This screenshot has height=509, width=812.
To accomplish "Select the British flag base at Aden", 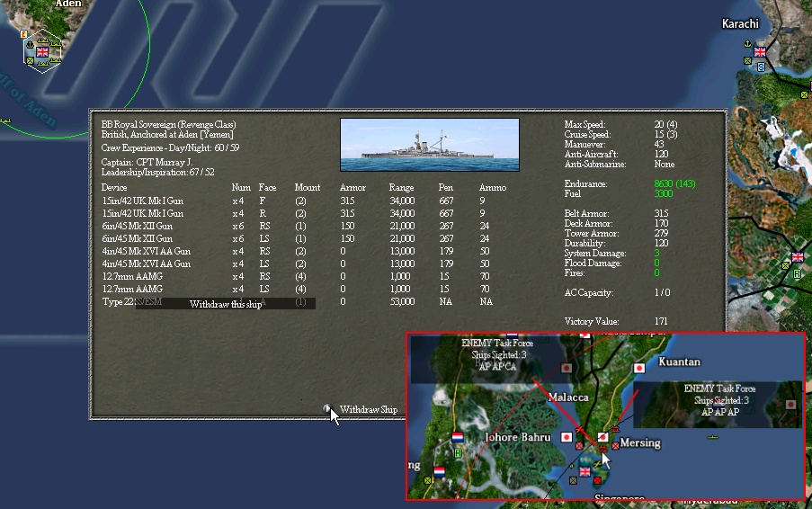I will 42,52.
